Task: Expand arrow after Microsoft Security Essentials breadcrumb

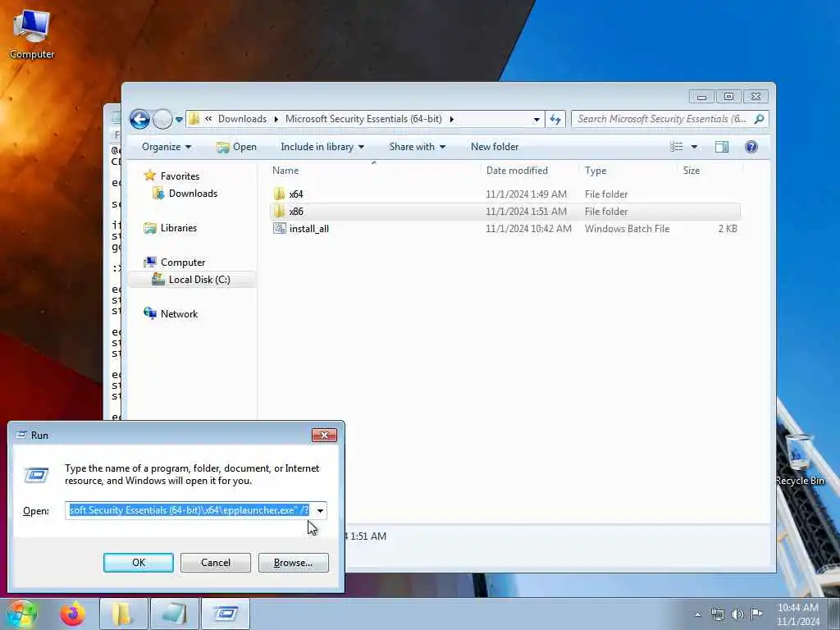Action: click(452, 119)
